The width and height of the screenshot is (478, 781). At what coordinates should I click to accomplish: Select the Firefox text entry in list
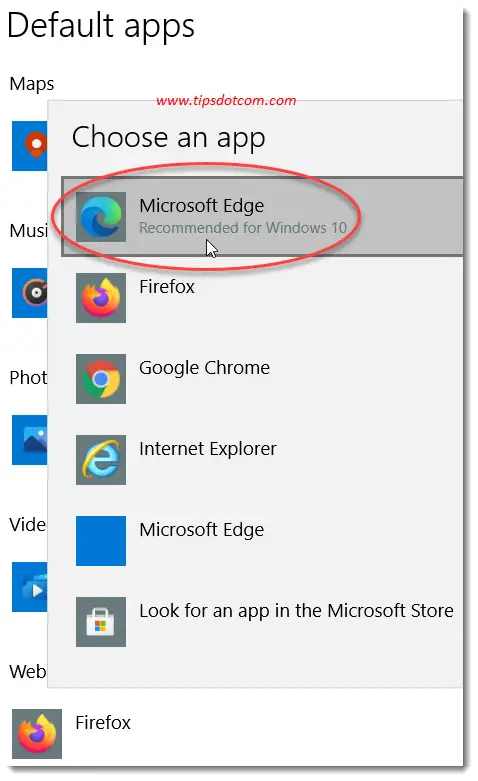(x=167, y=286)
